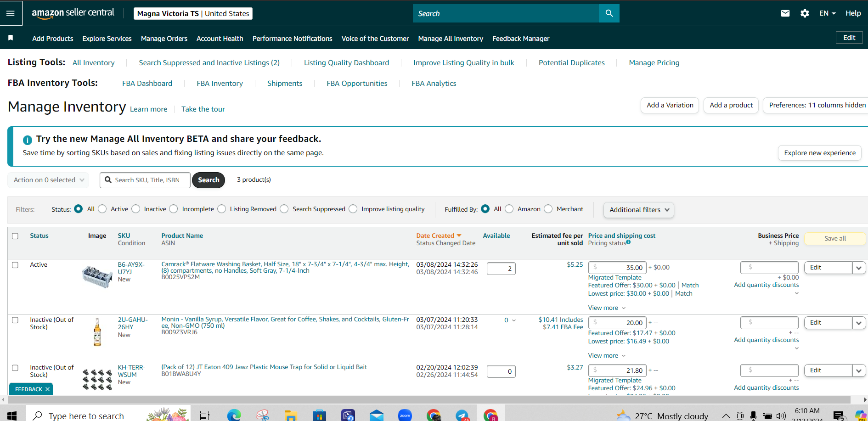Launch Microsoft Edge from the taskbar
The width and height of the screenshot is (868, 421).
coord(234,415)
